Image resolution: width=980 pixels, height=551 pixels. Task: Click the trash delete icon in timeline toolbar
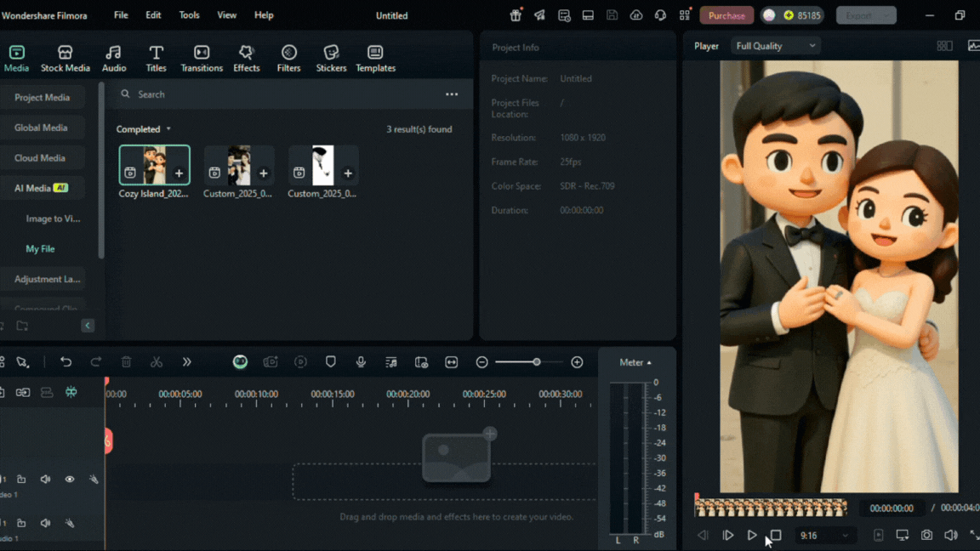point(126,362)
